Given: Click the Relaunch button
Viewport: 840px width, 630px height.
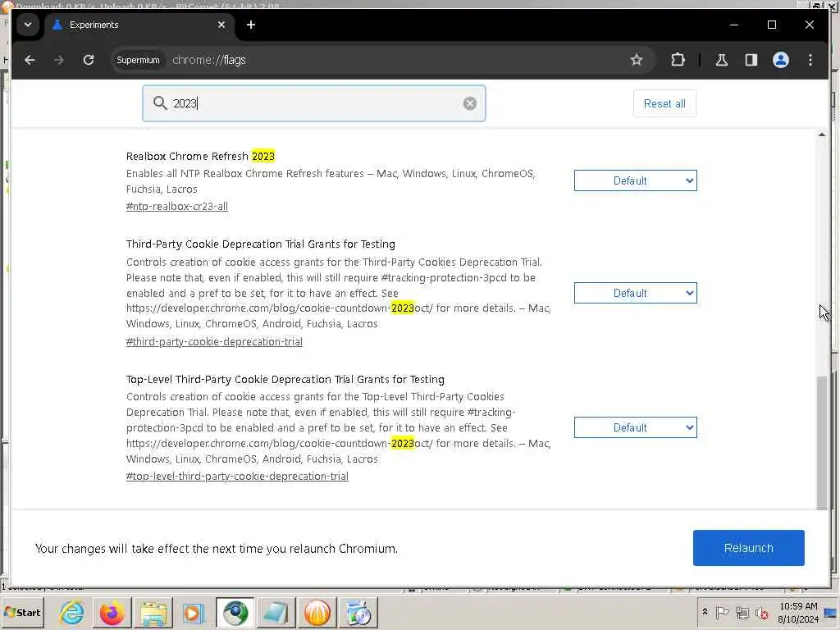Looking at the screenshot, I should [748, 548].
